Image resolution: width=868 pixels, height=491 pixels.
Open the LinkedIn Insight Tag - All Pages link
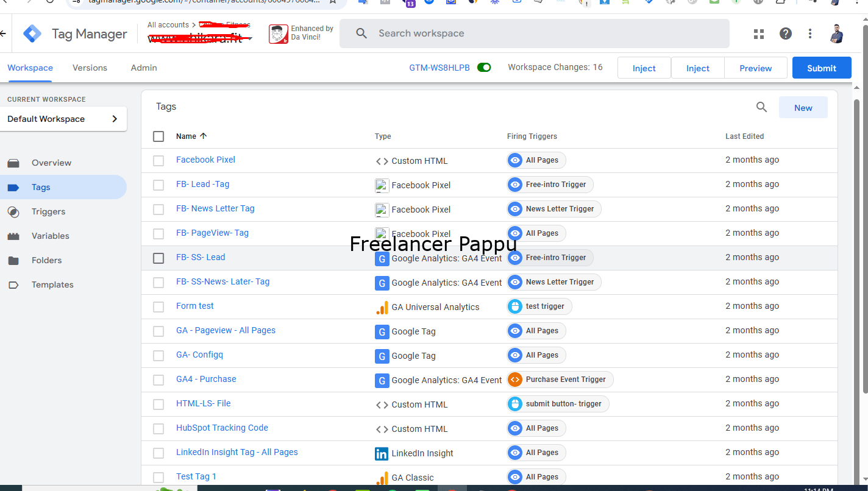(237, 452)
